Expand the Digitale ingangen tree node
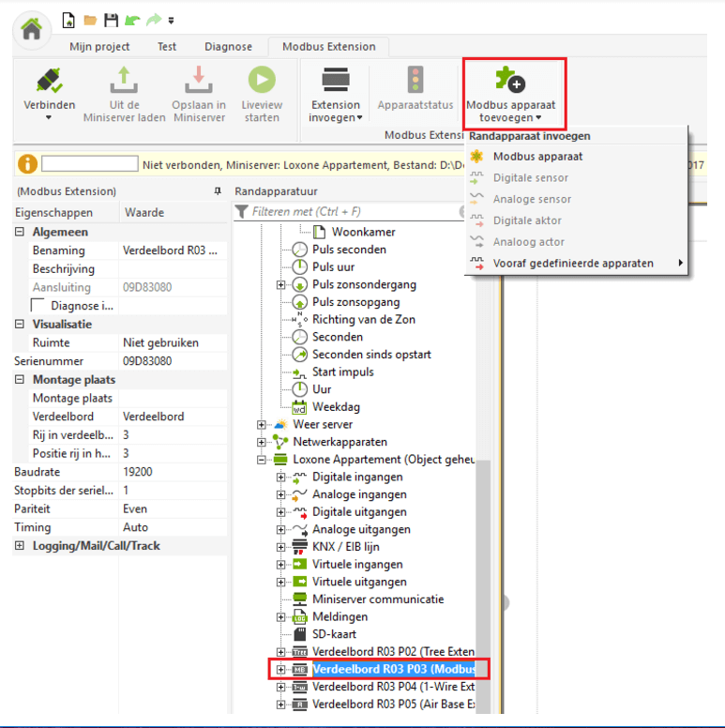Screen dimensions: 725x728 coord(280,478)
